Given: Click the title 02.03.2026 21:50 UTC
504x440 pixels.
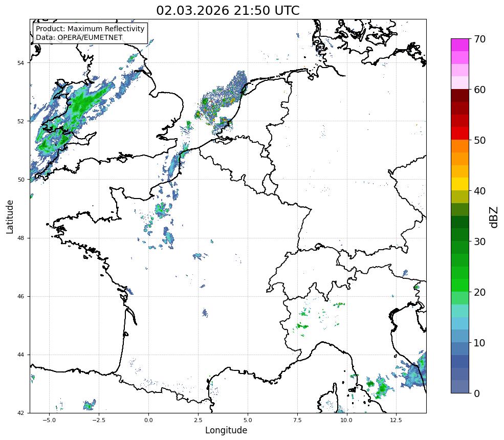Looking at the screenshot, I should click(x=228, y=11).
